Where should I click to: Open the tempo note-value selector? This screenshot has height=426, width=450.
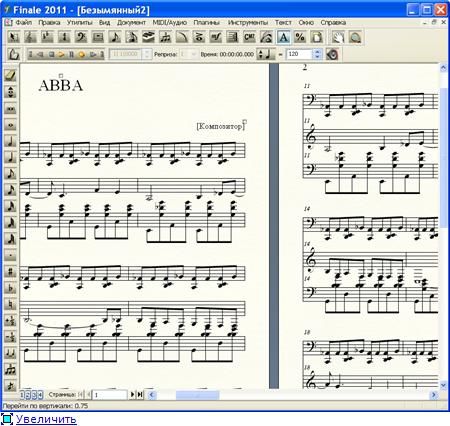266,54
